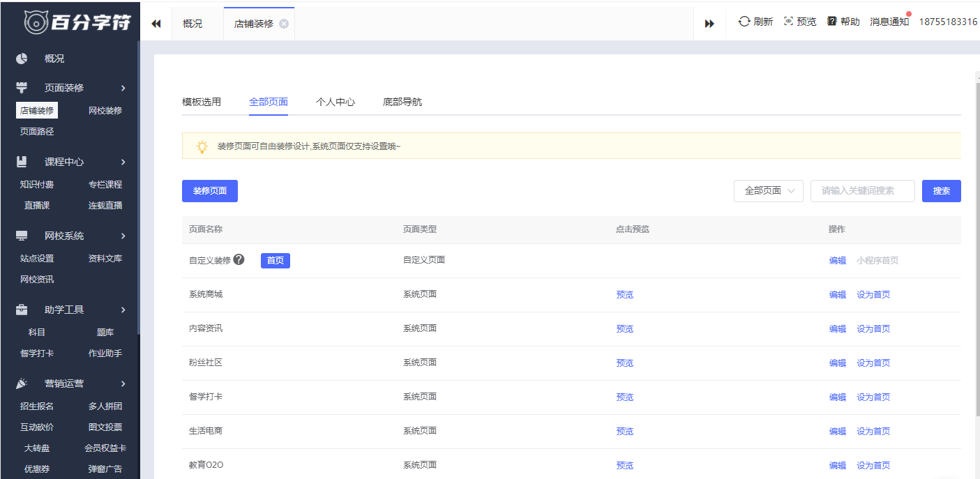Click the 网校系统 monitor icon
The image size is (980, 479).
click(x=22, y=236)
